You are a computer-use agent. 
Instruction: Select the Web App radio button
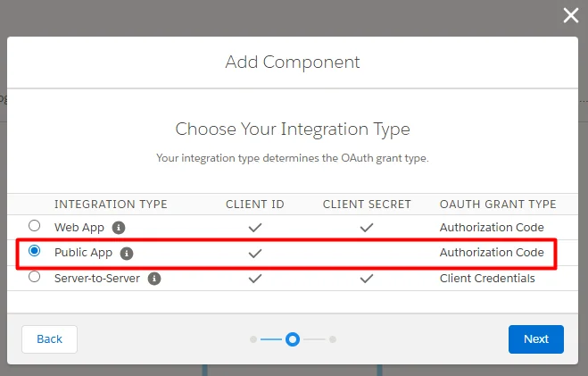[34, 226]
